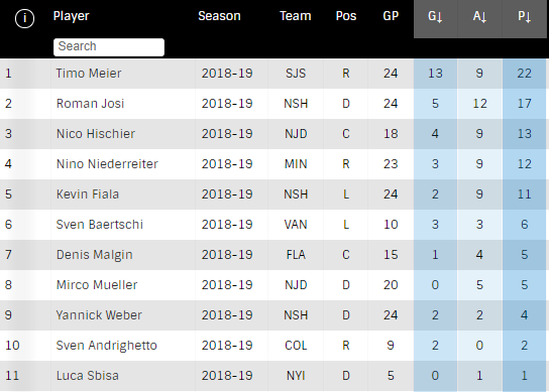This screenshot has height=392, width=549.
Task: Click the Pos column header
Action: pyautogui.click(x=346, y=16)
